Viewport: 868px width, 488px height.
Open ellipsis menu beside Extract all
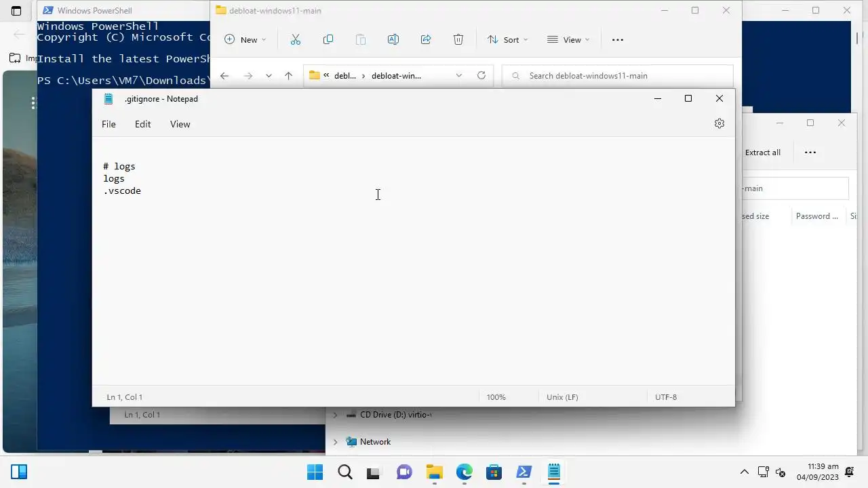(810, 152)
